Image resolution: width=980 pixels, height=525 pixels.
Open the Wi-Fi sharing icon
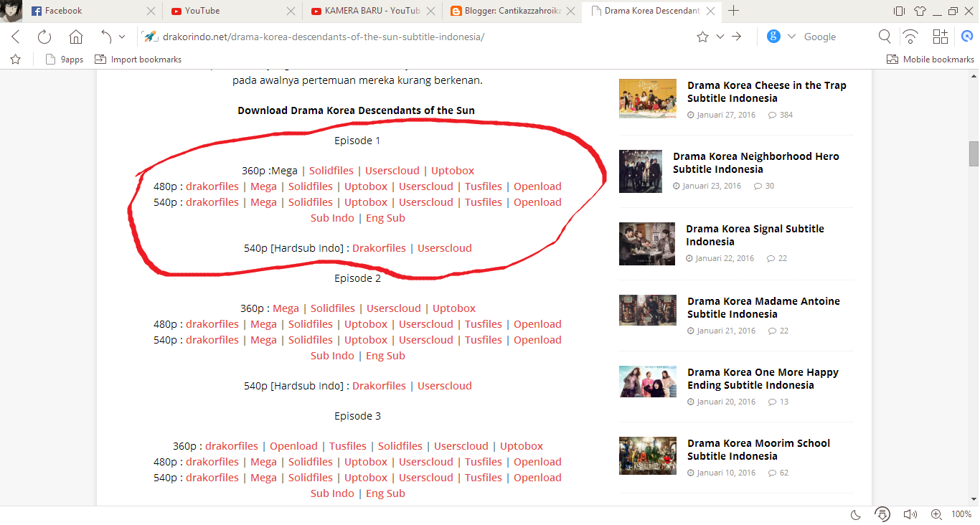point(910,37)
